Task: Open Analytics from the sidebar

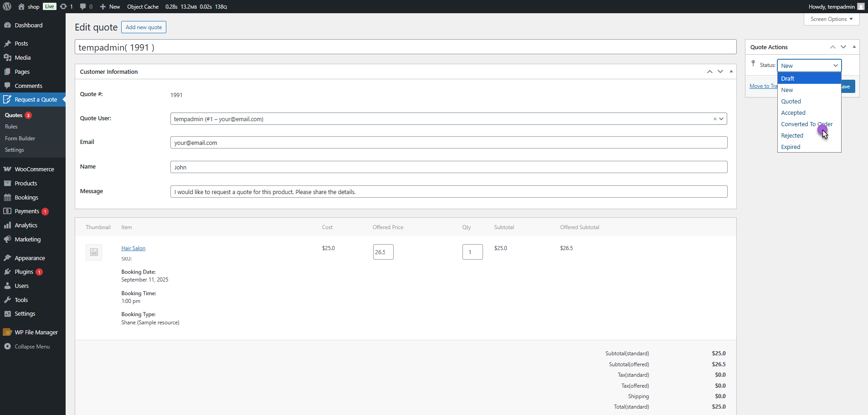Action: pyautogui.click(x=26, y=225)
